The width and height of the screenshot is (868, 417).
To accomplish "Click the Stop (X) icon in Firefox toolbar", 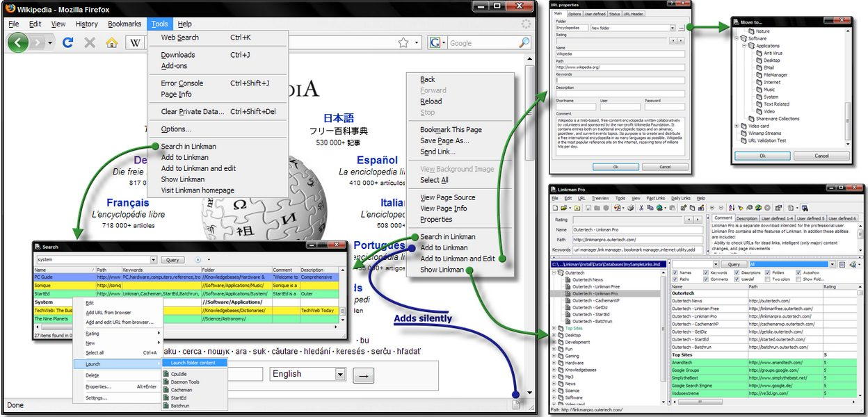I will (90, 42).
